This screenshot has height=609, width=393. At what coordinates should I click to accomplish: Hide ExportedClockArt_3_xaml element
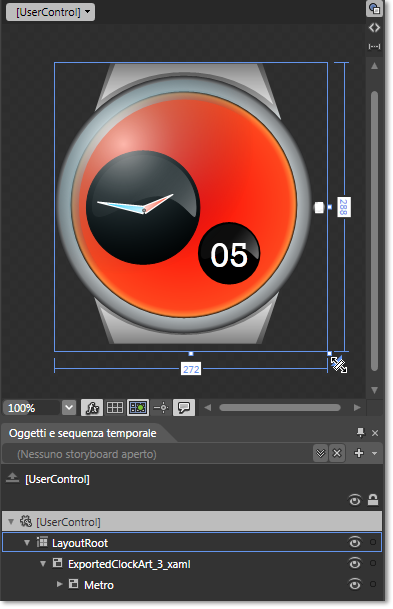(x=354, y=564)
